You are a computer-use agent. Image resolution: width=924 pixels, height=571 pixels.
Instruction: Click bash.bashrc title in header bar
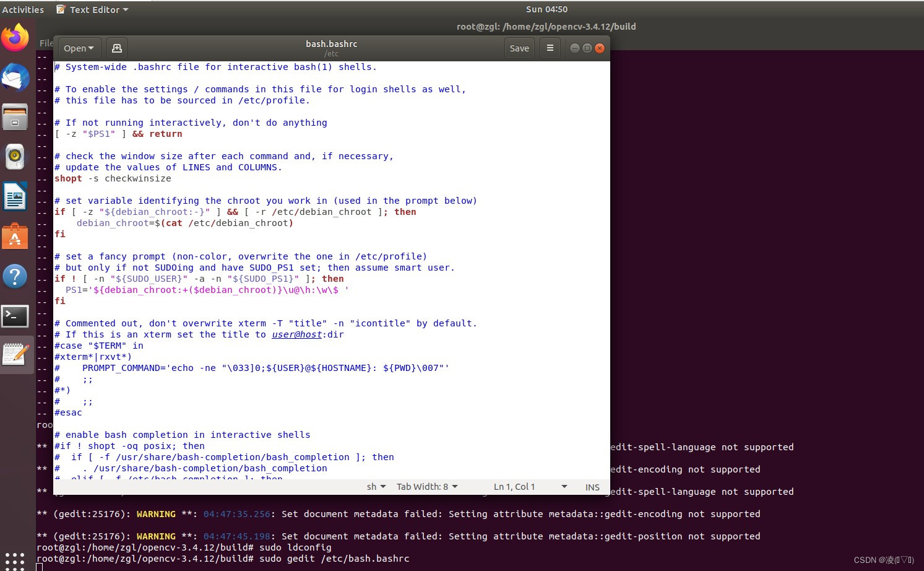tap(331, 44)
